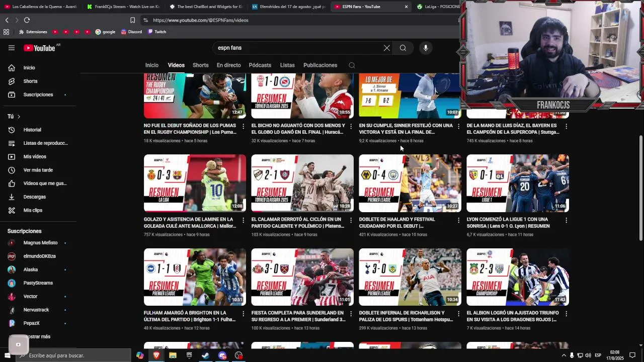Open the PastyStreams subscription channel

[38, 283]
